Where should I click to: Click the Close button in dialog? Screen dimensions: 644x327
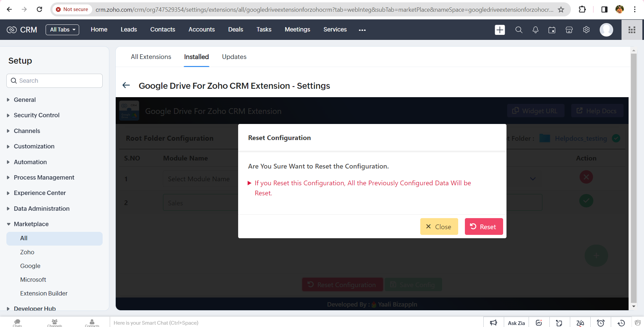(x=439, y=227)
